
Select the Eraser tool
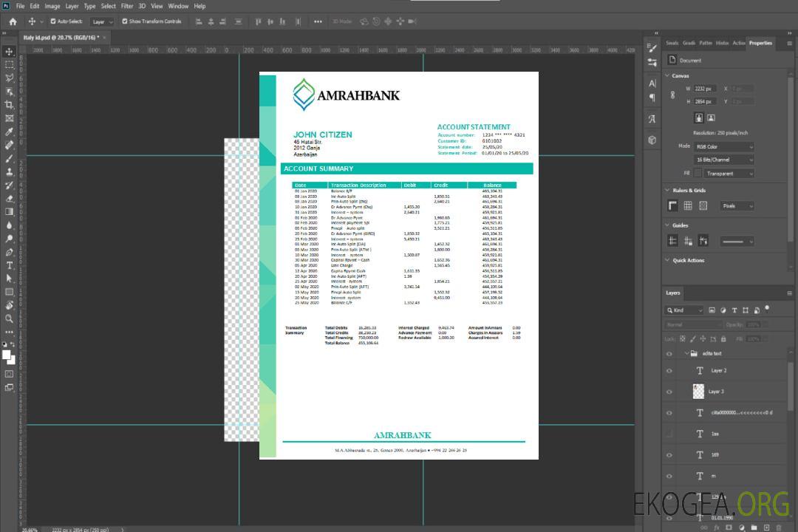tap(9, 199)
